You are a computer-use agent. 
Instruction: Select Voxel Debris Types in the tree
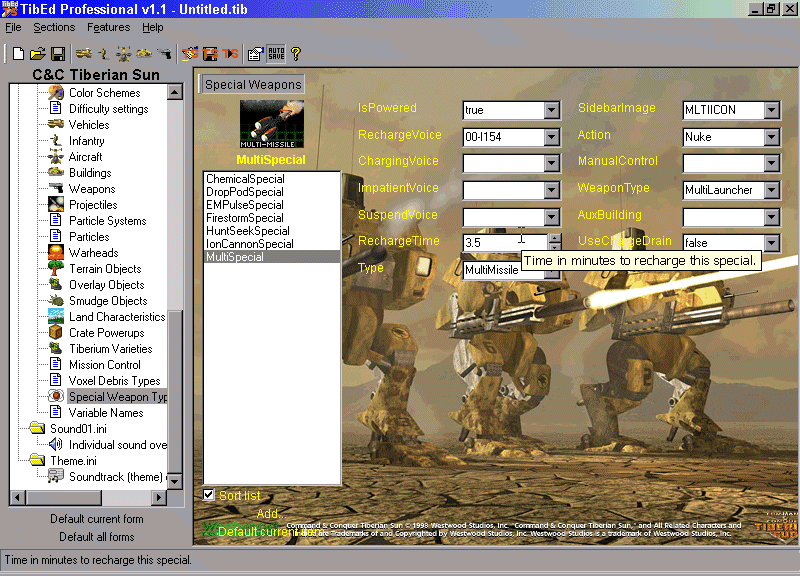[x=114, y=381]
